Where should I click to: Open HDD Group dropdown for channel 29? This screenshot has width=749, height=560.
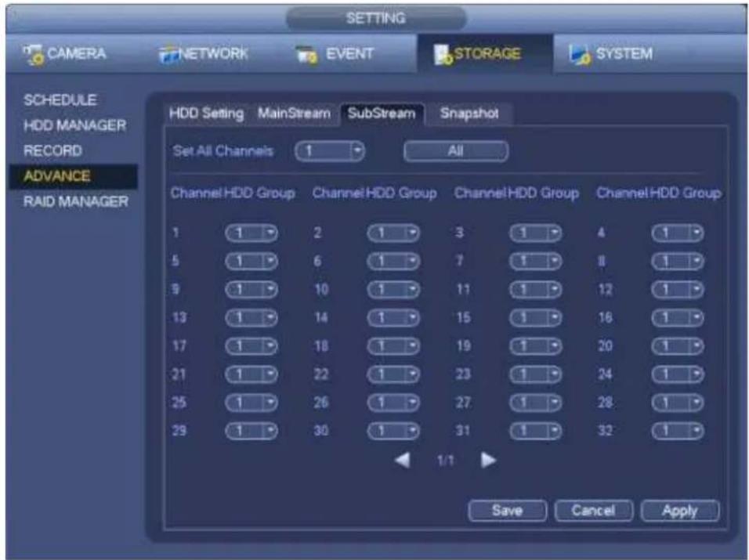point(251,431)
